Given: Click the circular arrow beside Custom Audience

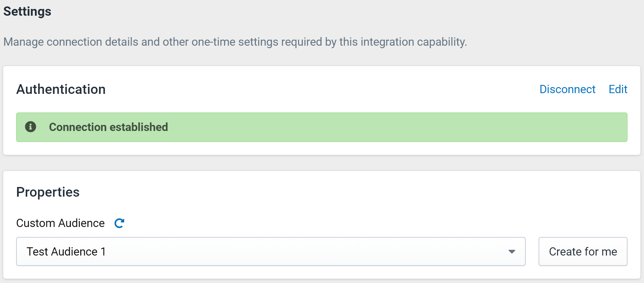Looking at the screenshot, I should (119, 223).
